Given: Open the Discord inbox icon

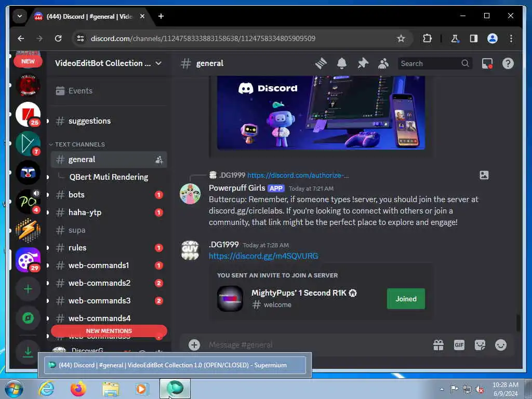Looking at the screenshot, I should point(487,63).
